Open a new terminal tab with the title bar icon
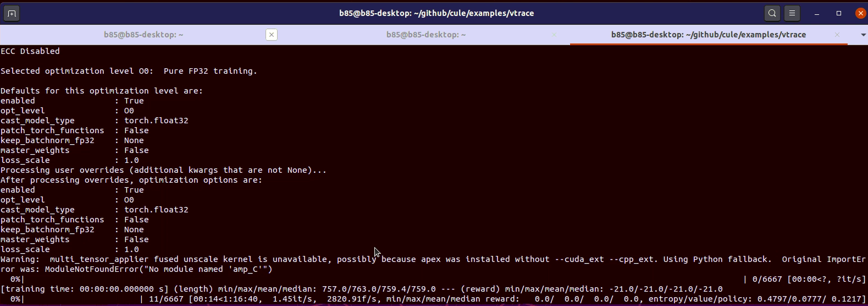Image resolution: width=868 pixels, height=306 pixels. click(12, 13)
